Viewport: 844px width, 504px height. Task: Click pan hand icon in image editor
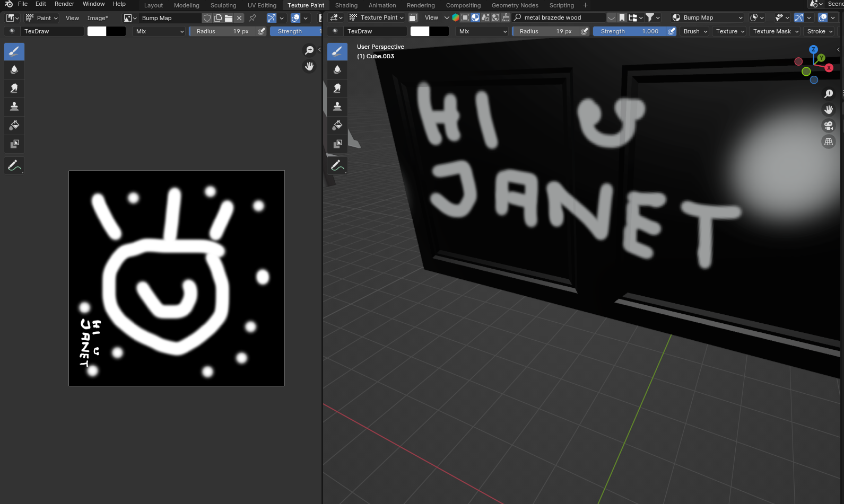point(309,66)
